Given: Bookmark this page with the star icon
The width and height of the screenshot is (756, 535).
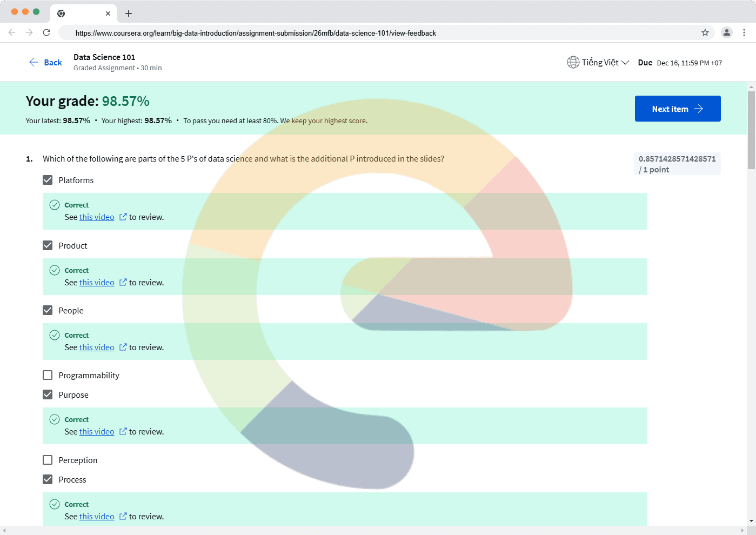Looking at the screenshot, I should pos(705,32).
